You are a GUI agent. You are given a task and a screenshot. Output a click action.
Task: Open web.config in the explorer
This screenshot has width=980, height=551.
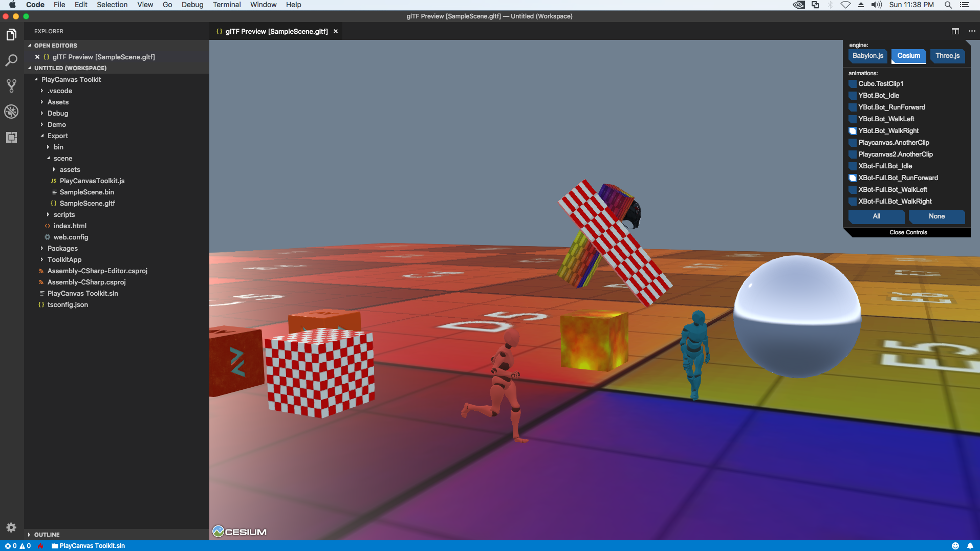pyautogui.click(x=71, y=237)
